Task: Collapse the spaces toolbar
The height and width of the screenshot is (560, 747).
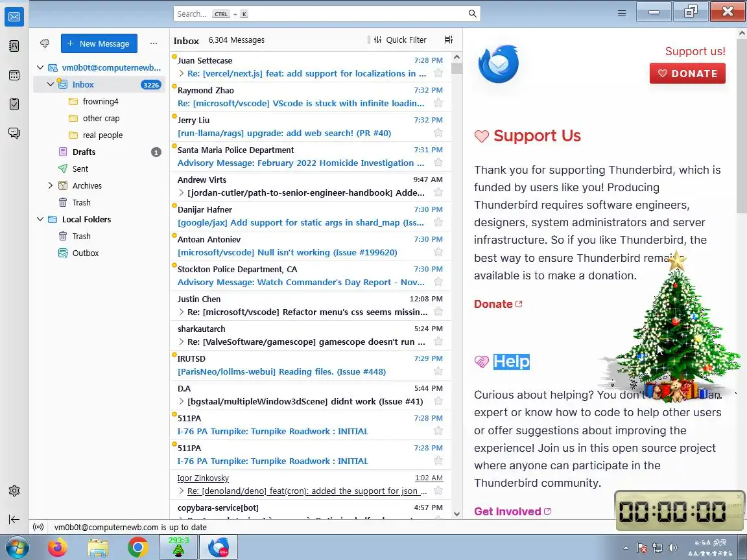Action: tap(14, 520)
